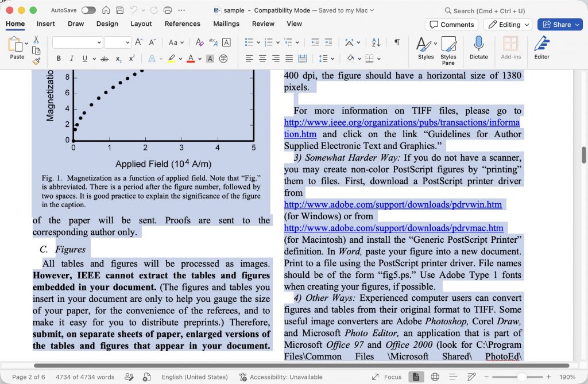588x384 pixels.
Task: Follow the ieee.org transactions link
Action: [x=401, y=122]
